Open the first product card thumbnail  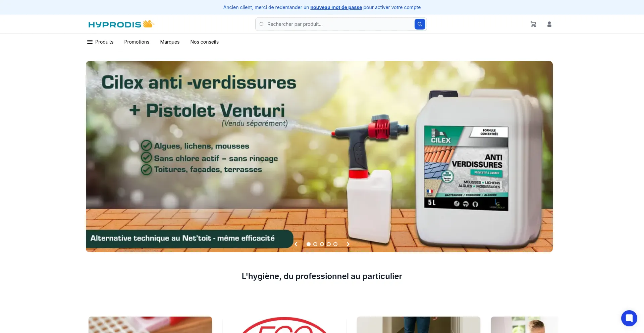[x=150, y=325]
